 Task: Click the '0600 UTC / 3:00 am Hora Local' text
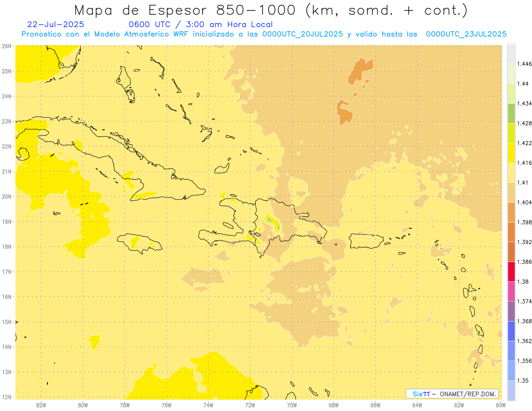[x=200, y=24]
